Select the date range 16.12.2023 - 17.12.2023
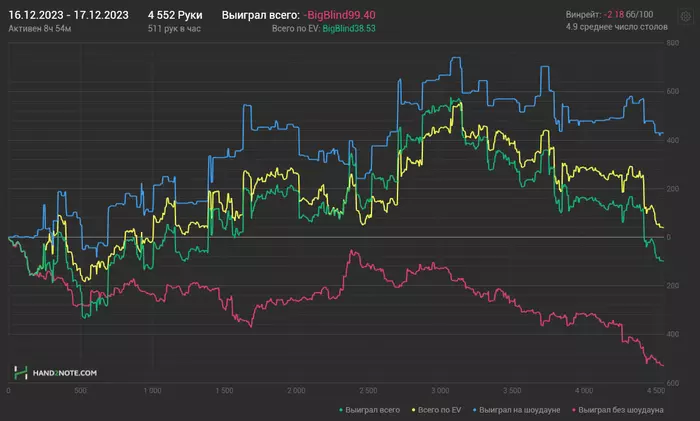Screen dimensions: 700x421 click(x=68, y=15)
